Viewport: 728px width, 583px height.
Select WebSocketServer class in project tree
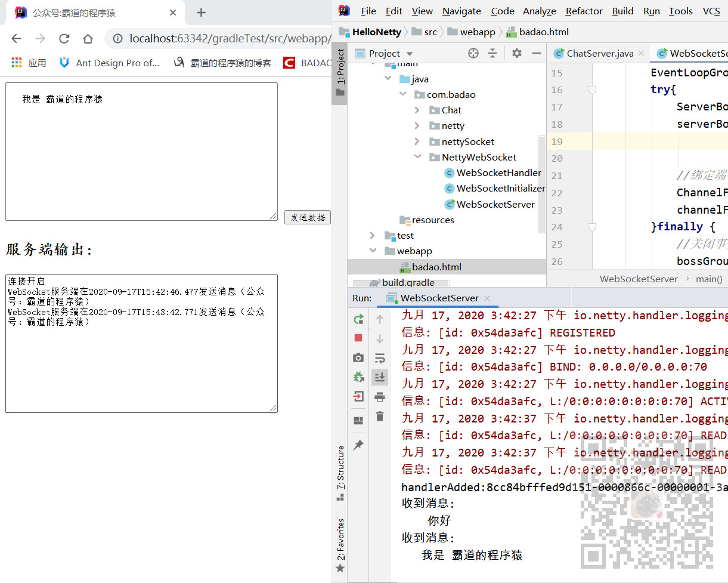coord(490,204)
